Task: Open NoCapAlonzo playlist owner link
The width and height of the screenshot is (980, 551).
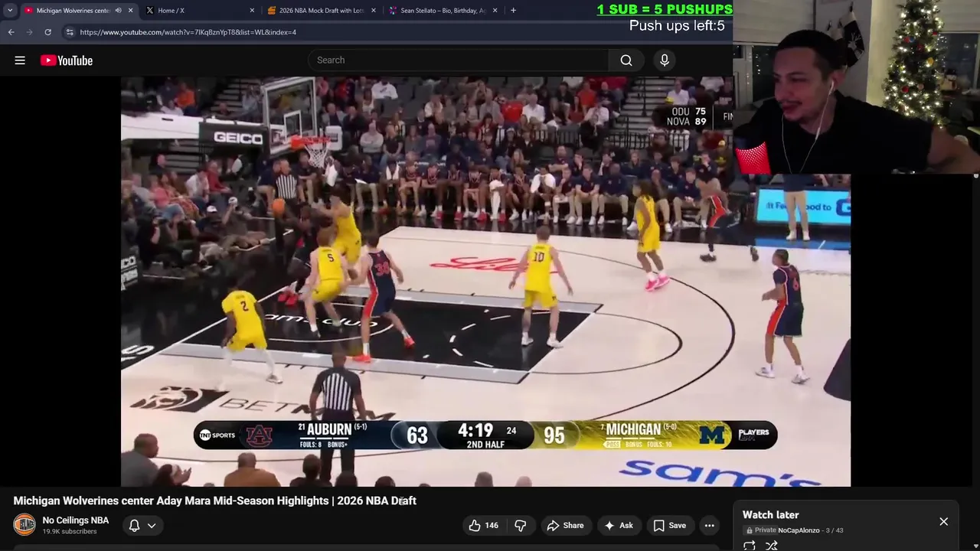Action: click(799, 530)
